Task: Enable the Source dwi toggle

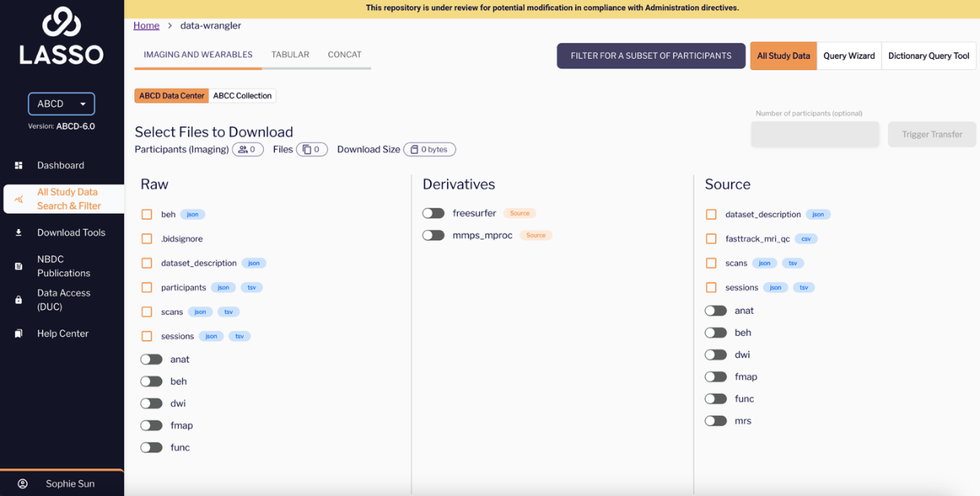Action: [x=715, y=355]
